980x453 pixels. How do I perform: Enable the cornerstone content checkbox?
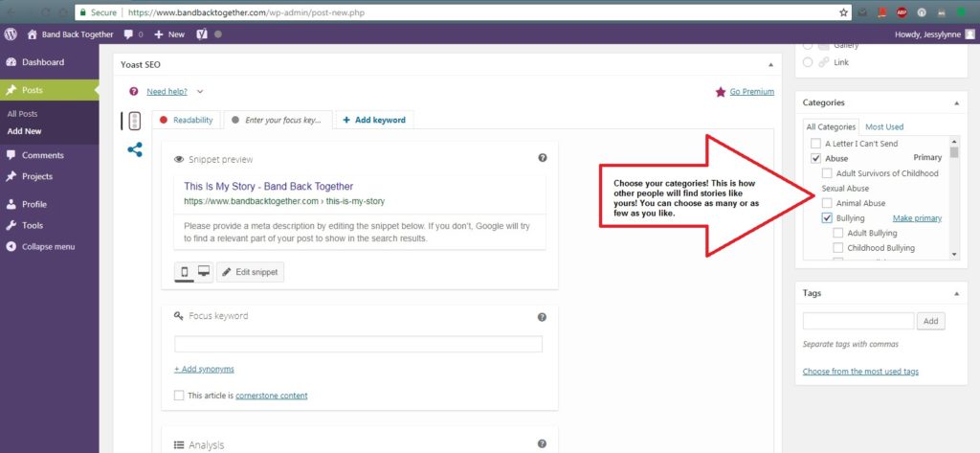pos(179,396)
